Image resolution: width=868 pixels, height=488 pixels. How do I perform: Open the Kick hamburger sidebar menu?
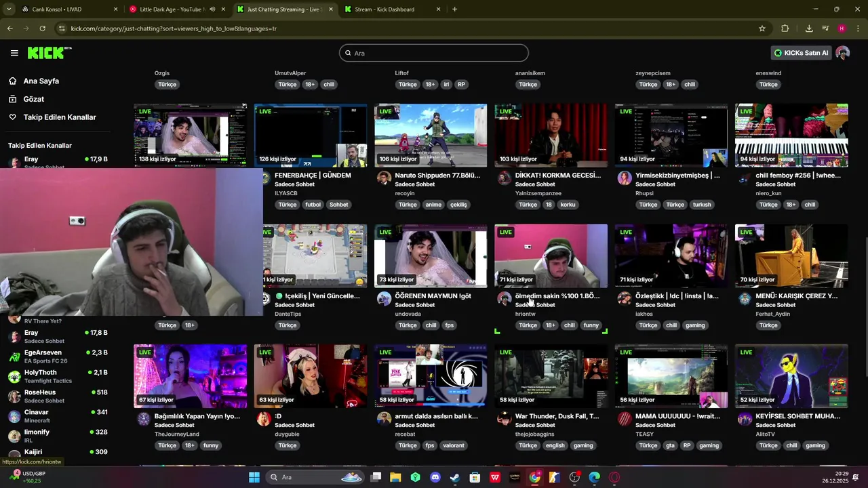click(14, 53)
